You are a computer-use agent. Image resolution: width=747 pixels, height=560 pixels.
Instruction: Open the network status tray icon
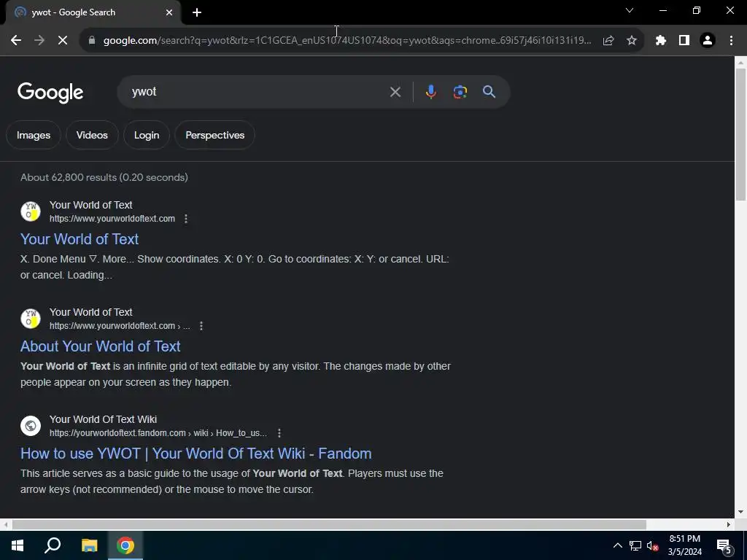tap(635, 545)
